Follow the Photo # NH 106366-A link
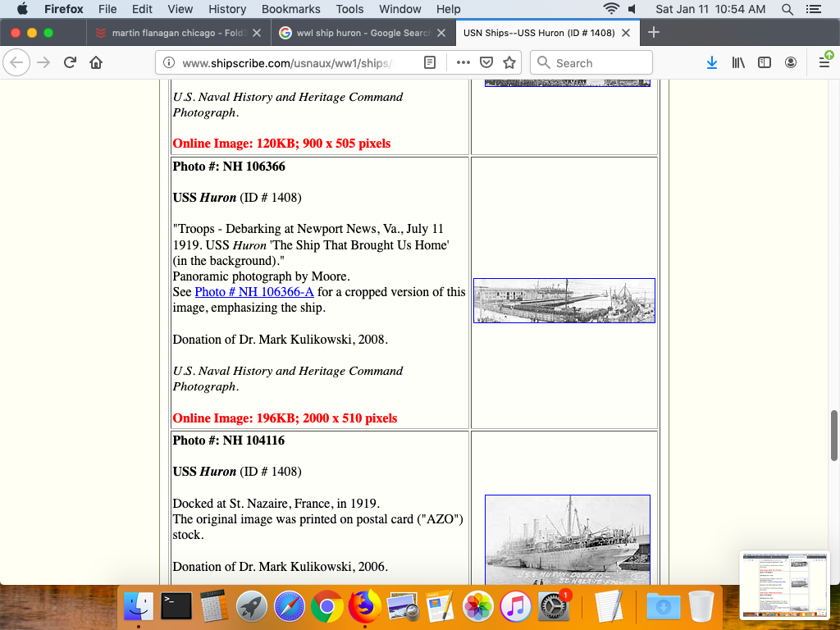Viewport: 840px width, 630px height. click(254, 292)
